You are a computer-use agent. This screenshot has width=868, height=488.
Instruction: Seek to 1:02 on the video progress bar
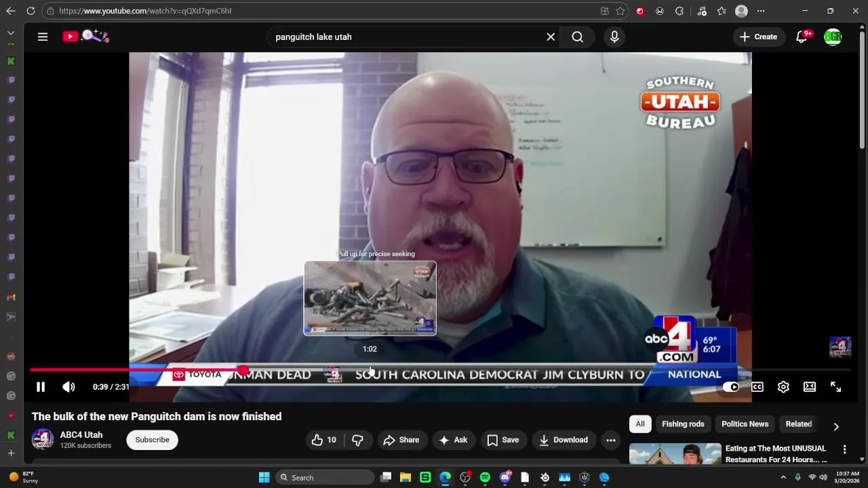(x=370, y=370)
